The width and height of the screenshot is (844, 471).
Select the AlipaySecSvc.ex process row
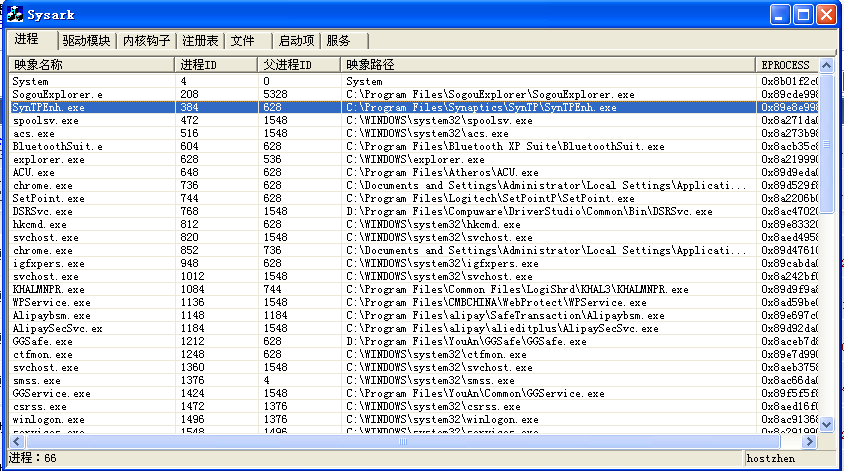click(414, 328)
